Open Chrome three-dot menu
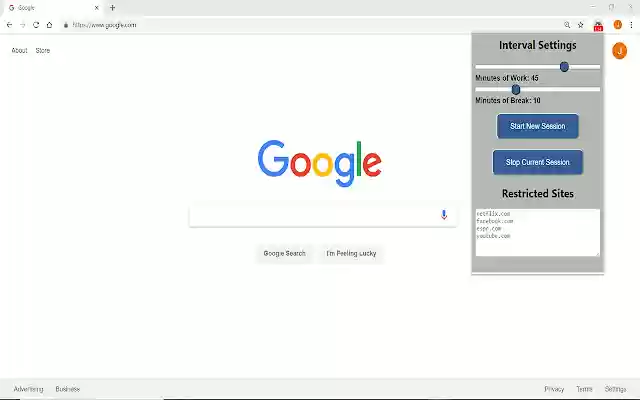The width and height of the screenshot is (640, 400). point(631,25)
